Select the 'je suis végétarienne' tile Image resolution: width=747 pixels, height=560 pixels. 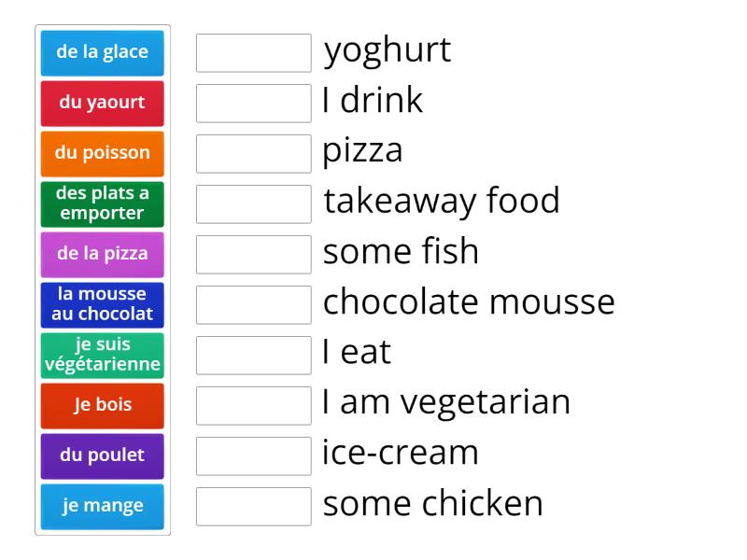[102, 355]
